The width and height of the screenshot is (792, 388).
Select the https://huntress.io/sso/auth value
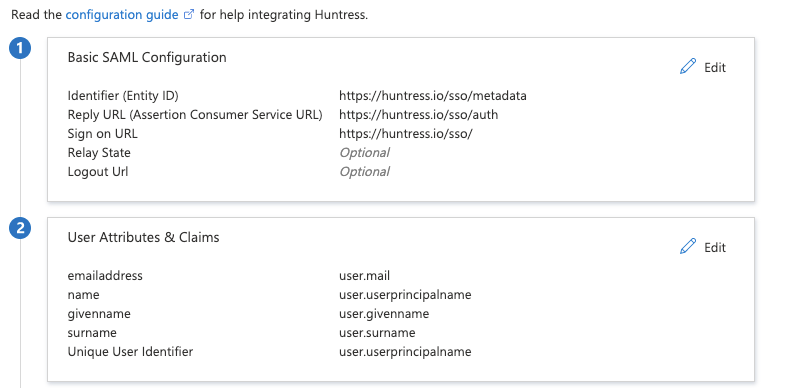(418, 115)
